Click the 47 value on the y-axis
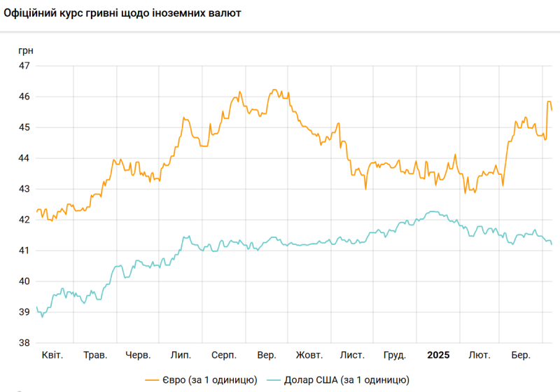 (x=24, y=66)
